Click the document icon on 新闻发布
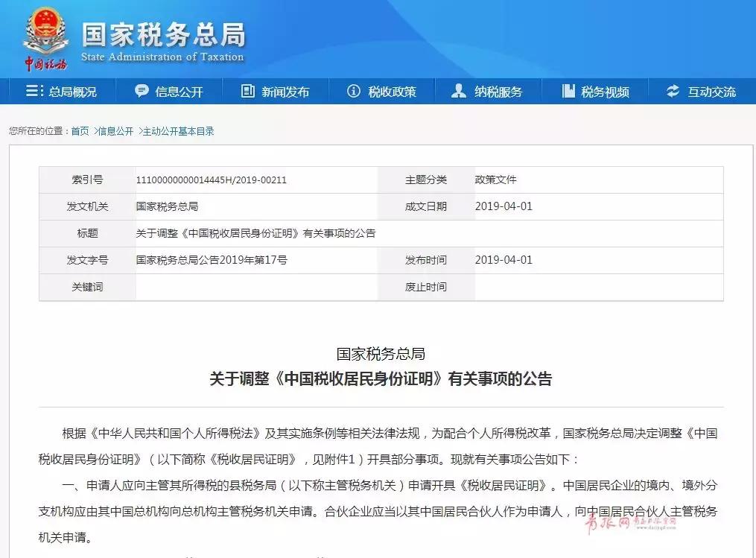Viewport: 756px width, 558px height. 246,90
